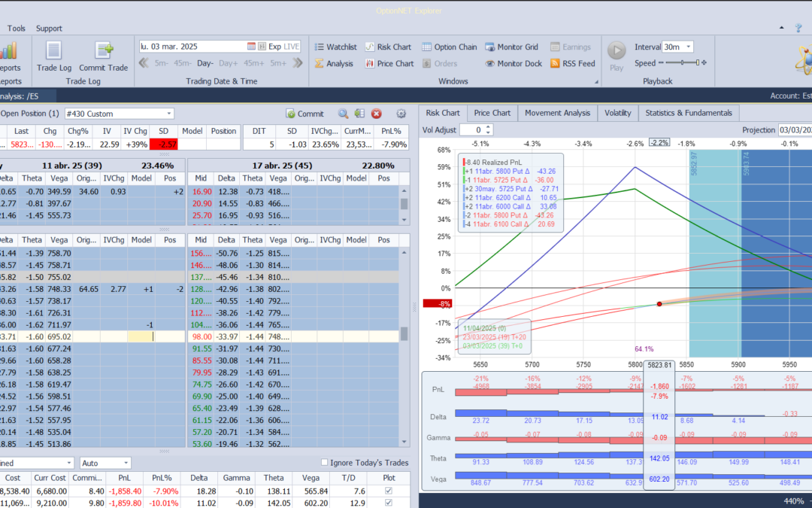The width and height of the screenshot is (812, 508).
Task: Switch to Statistics & Fundamentals tab
Action: (x=689, y=113)
